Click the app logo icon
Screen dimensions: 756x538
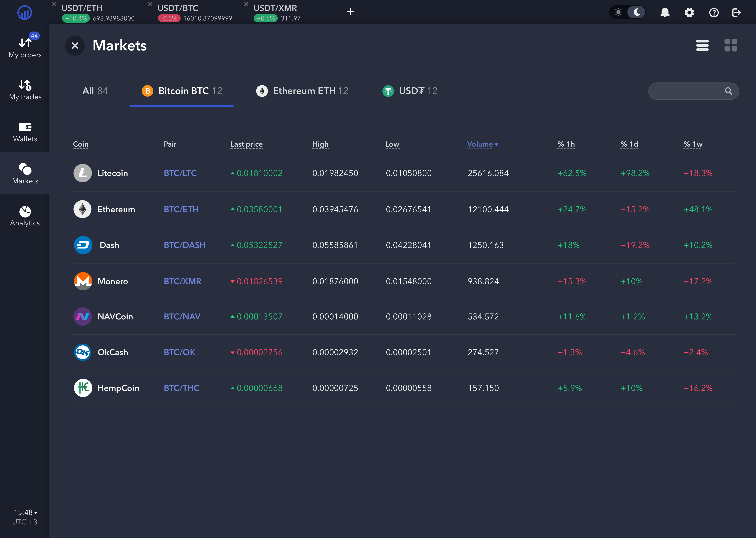point(24,13)
